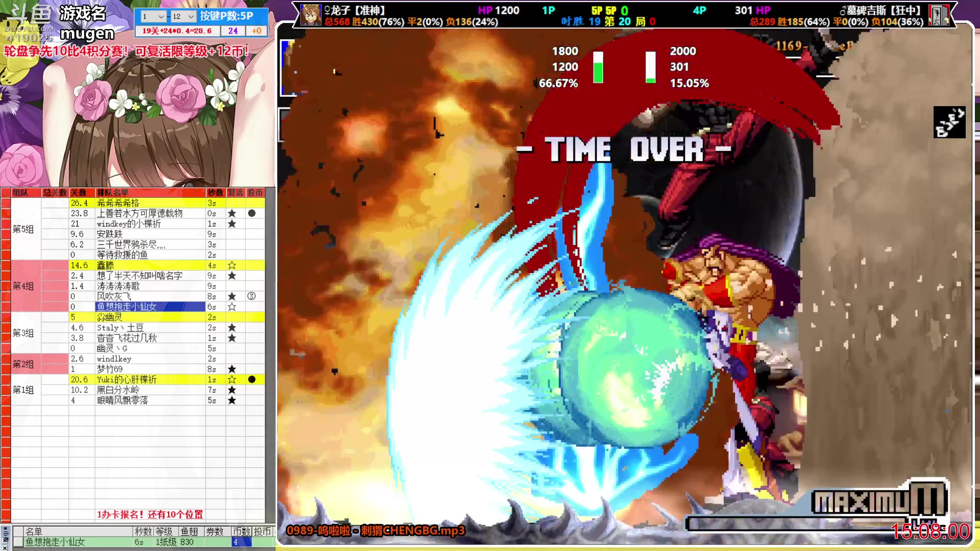This screenshot has height=551, width=980.
Task: Click the star in the 黑白分水岭 row
Action: click(232, 390)
